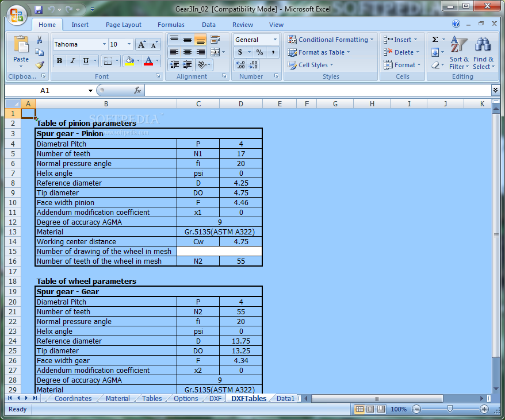Toggle Top Align vertical alignment

174,40
